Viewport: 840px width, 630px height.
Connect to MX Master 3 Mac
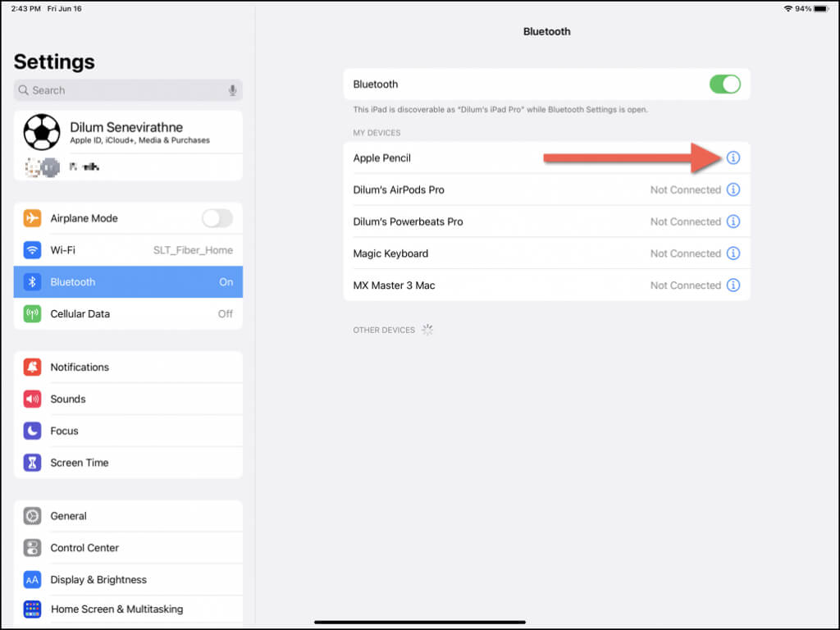pyautogui.click(x=546, y=285)
